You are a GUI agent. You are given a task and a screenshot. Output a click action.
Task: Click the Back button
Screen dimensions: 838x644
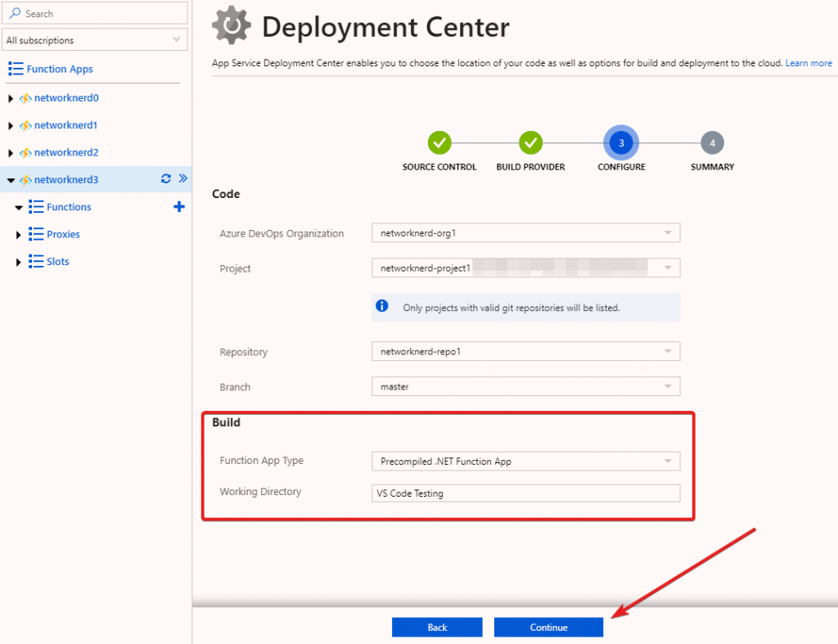coord(437,627)
